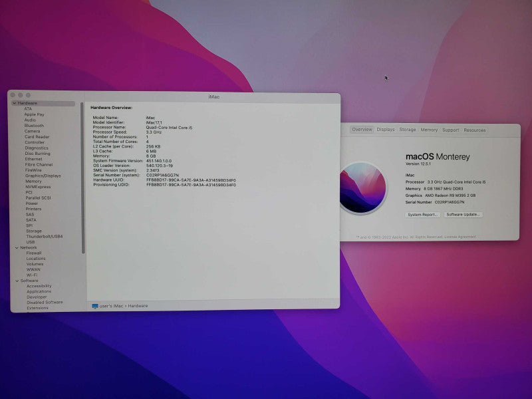Open Storage entry in system report sidebar
The image size is (532, 399).
click(x=34, y=231)
